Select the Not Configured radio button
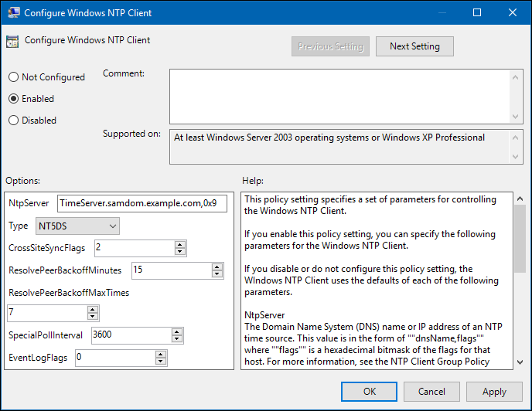 [13, 77]
